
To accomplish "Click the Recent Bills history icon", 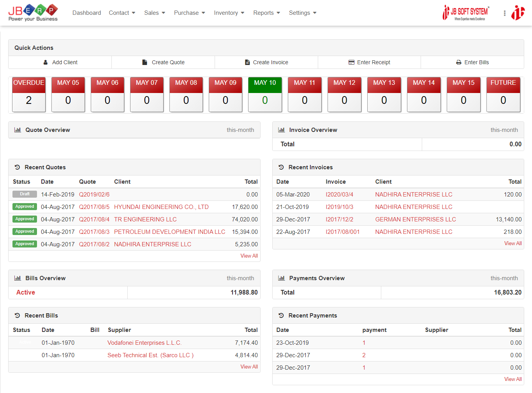I will (x=17, y=316).
